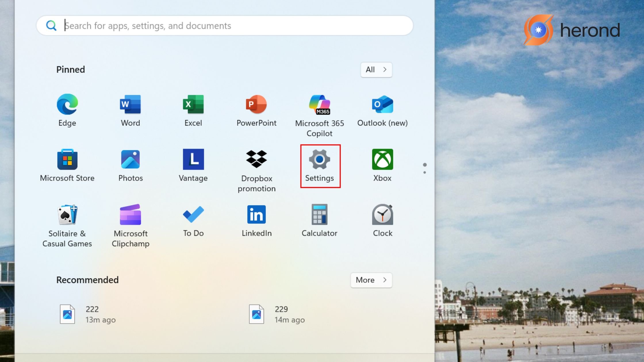This screenshot has width=644, height=362.
Task: Open recommended file 229
Action: (x=277, y=314)
